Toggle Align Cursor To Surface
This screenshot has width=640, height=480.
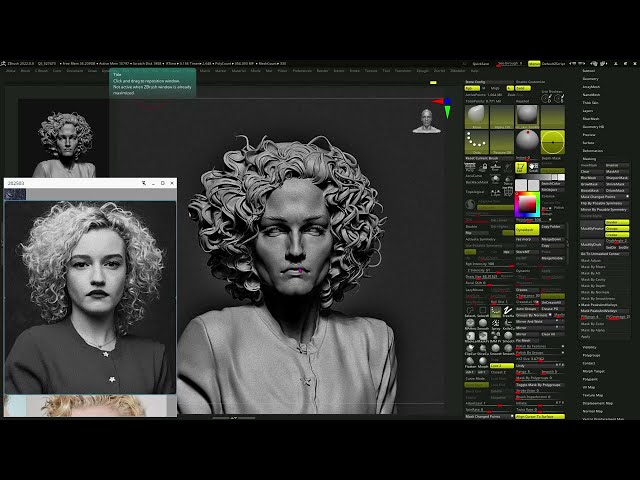click(x=540, y=416)
